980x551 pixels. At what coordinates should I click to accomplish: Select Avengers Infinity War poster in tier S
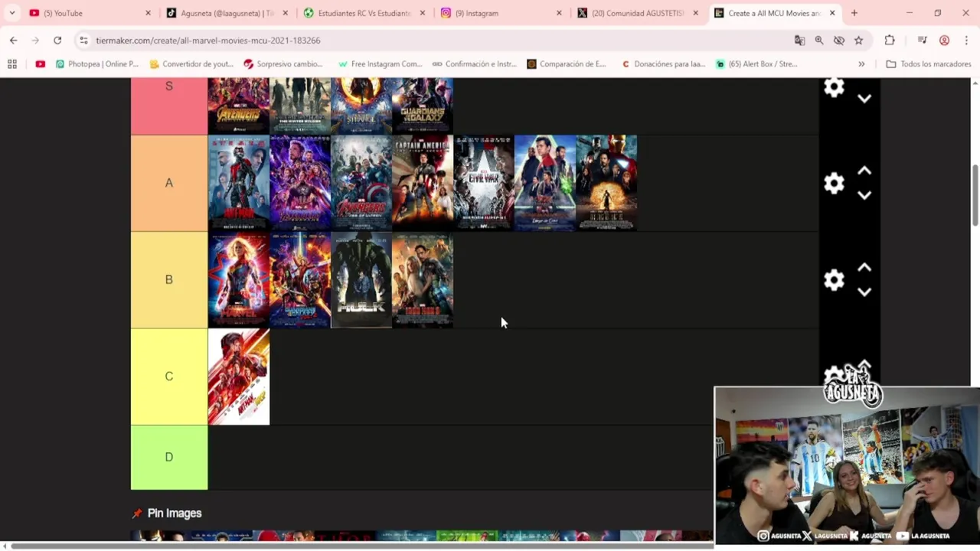click(x=239, y=106)
